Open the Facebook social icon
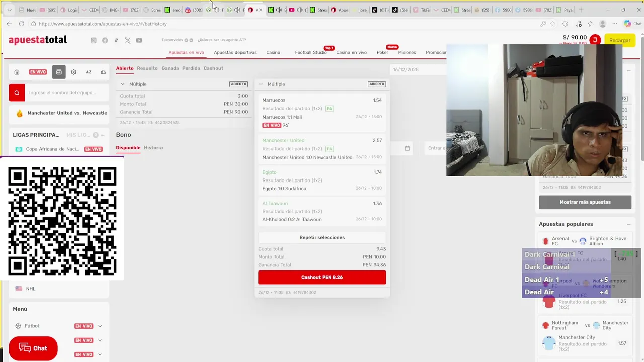The height and width of the screenshot is (362, 644). click(105, 40)
